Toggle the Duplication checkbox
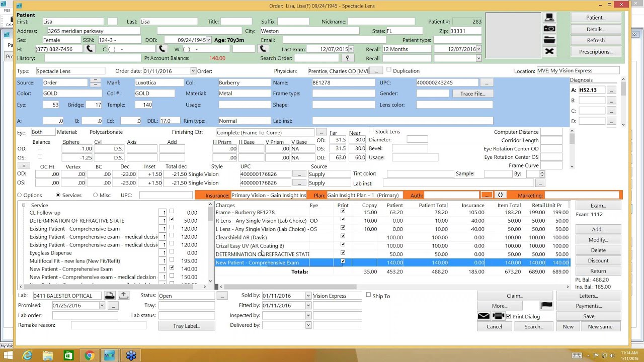This screenshot has width=644, height=362. point(389,70)
